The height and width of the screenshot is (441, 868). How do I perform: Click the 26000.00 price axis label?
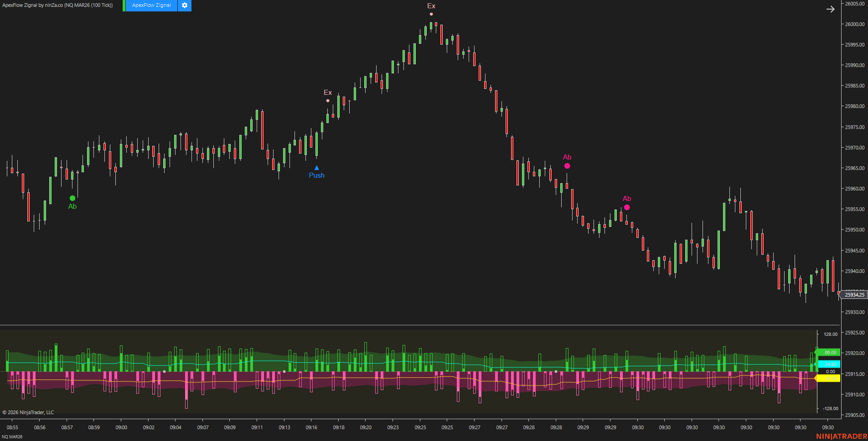[x=855, y=24]
